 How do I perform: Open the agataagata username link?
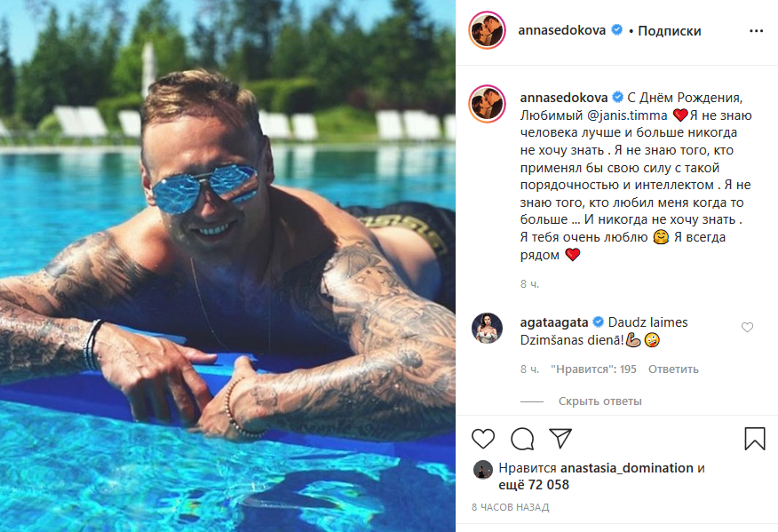(553, 322)
